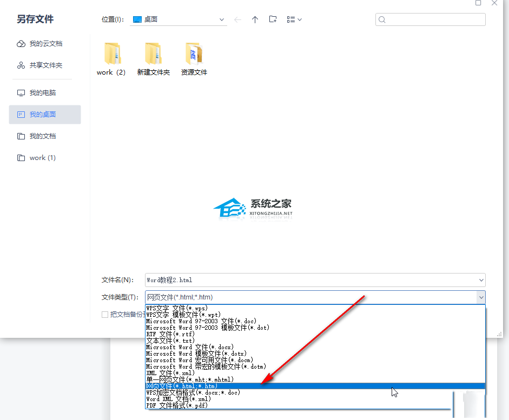The height and width of the screenshot is (420, 509).
Task: Choose Word 宏可用文件(*.docm) type
Action: click(315, 360)
